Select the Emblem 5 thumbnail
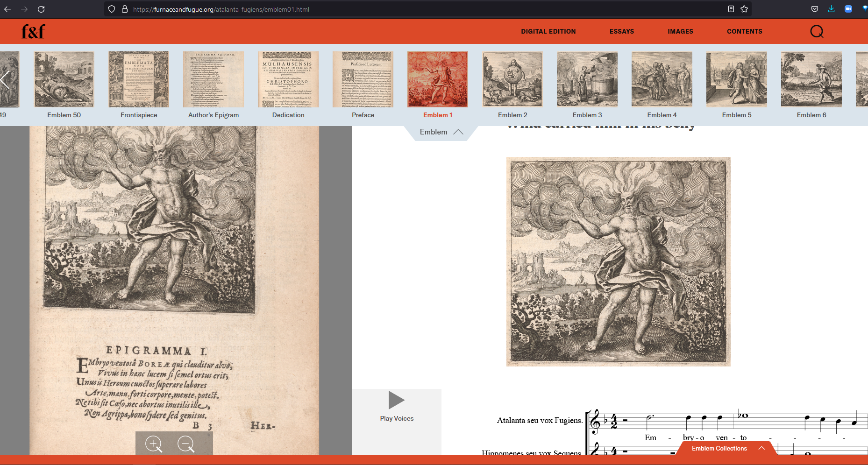 737,79
